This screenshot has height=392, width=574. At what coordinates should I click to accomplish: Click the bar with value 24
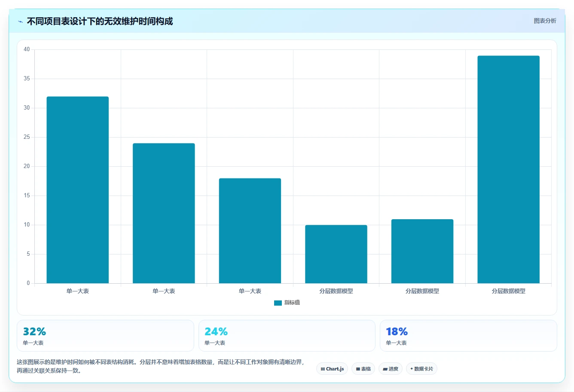pos(164,213)
